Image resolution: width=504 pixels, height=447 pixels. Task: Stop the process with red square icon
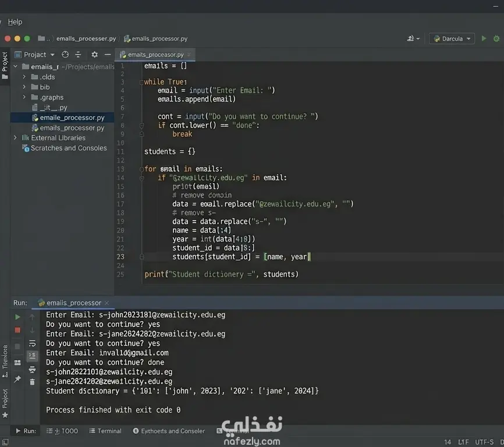click(x=17, y=330)
